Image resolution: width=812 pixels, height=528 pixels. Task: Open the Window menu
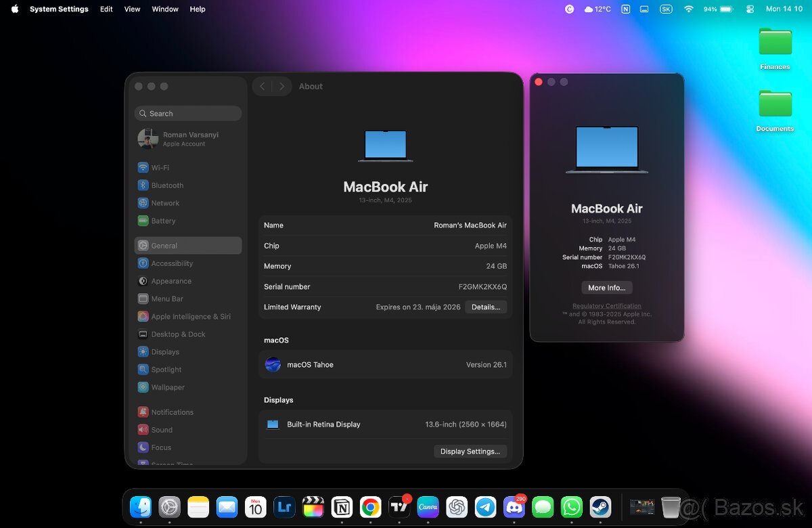[x=165, y=9]
